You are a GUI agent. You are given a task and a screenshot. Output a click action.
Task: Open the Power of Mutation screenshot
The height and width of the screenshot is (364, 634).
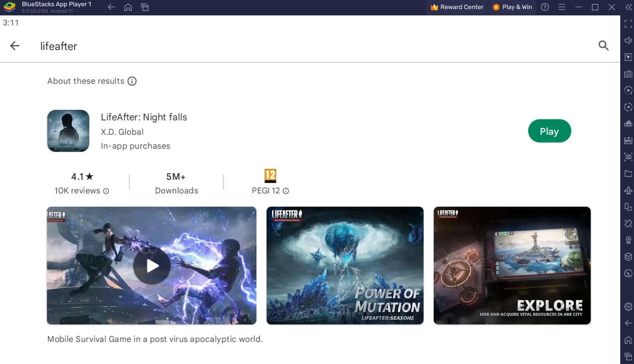(345, 265)
